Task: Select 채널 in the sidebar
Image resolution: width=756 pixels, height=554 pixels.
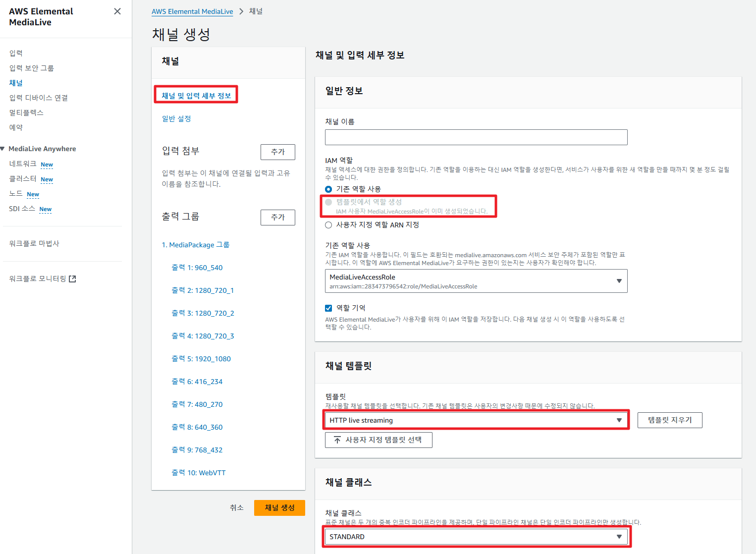Action: [16, 83]
